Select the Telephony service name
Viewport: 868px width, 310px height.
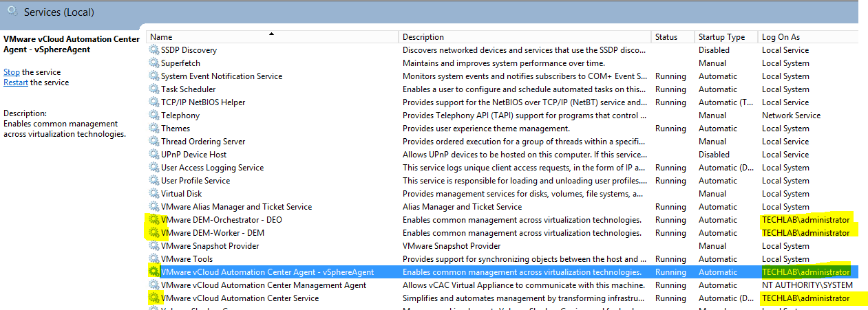pyautogui.click(x=180, y=115)
